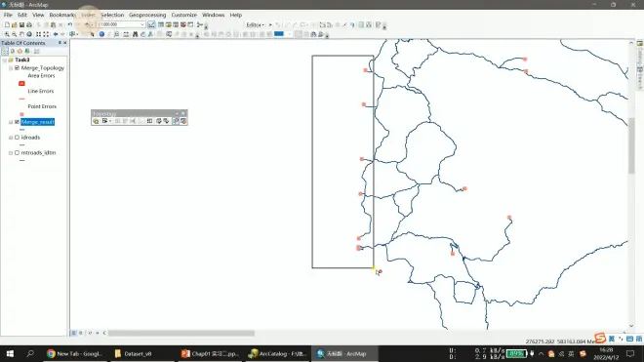Viewport: 644px width, 362px height.
Task: Enable the idroads layer checkbox
Action: coord(17,138)
